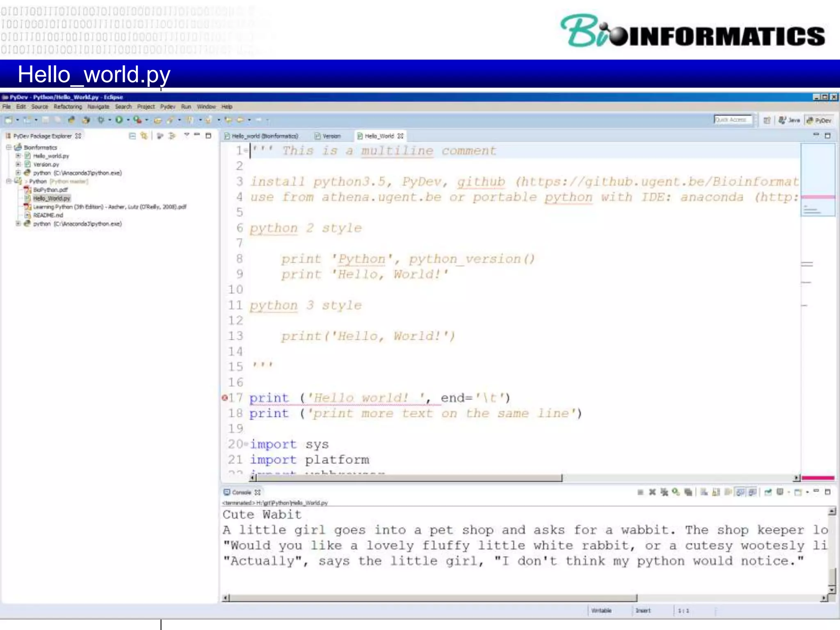Click the New file toolbar icon
Screen dimensions: 840x630
[x=9, y=120]
